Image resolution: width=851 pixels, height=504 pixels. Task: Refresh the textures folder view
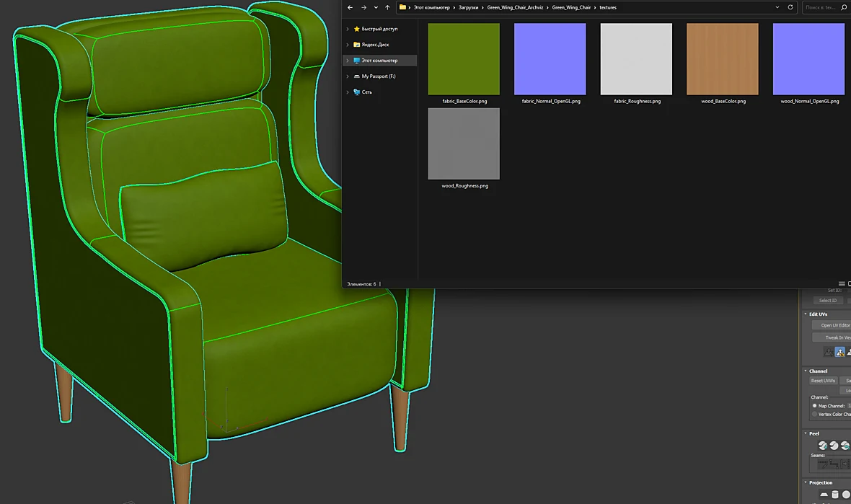tap(790, 8)
